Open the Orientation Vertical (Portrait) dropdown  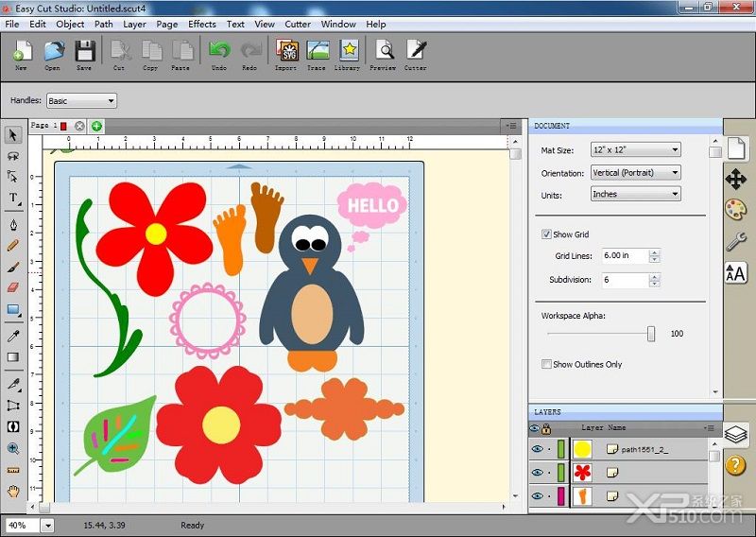point(635,172)
